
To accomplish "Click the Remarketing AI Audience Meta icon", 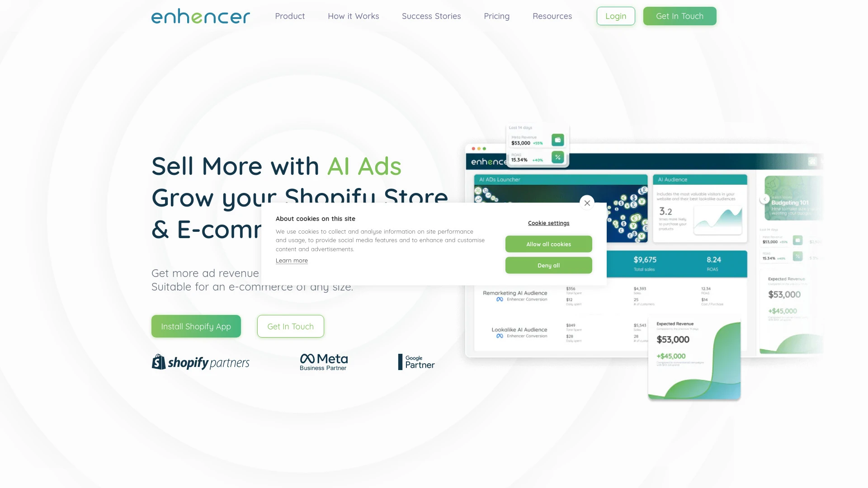I will tap(500, 299).
